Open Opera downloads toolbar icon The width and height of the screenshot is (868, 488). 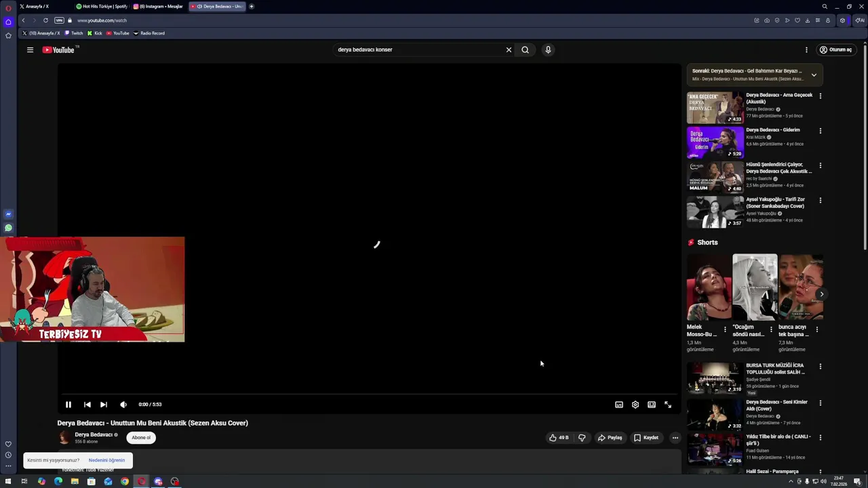[x=807, y=20]
